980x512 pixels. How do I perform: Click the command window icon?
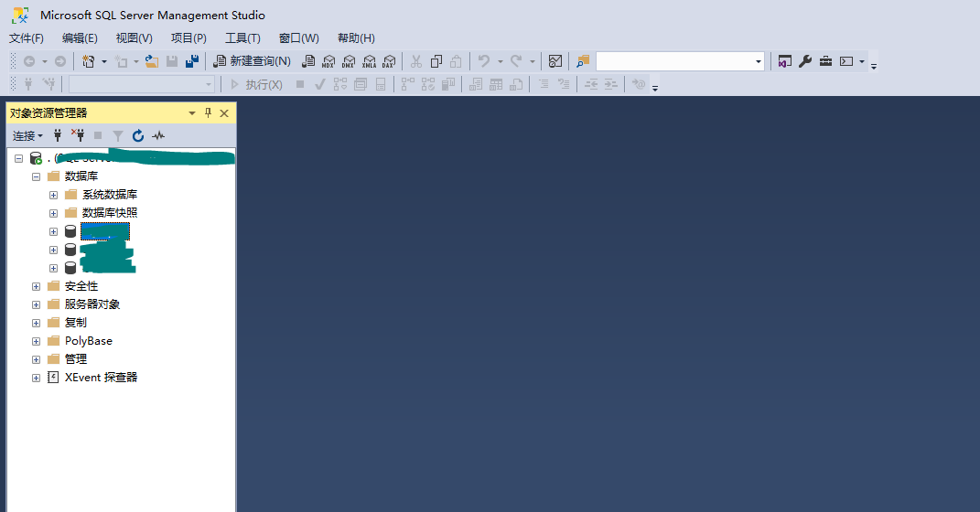(846, 61)
